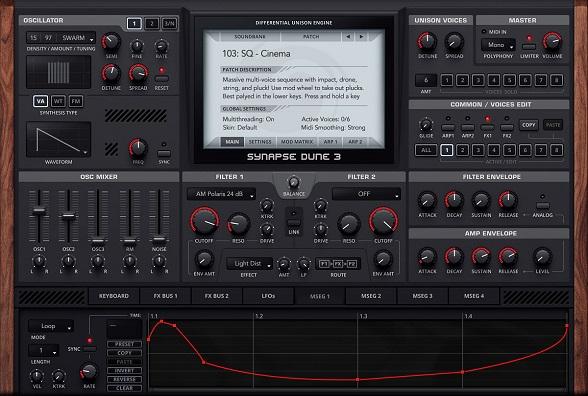Image resolution: width=588 pixels, height=396 pixels.
Task: Toggle the Filter Envelope ANALOG switch
Action: click(542, 206)
